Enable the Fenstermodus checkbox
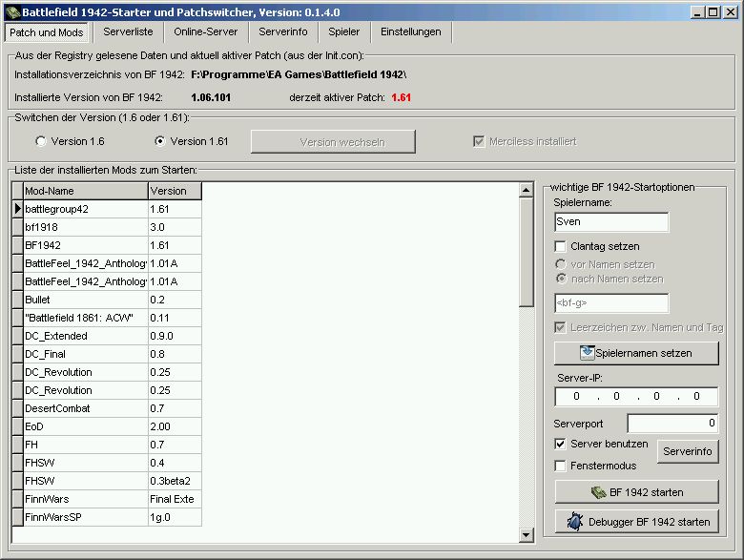Image resolution: width=744 pixels, height=560 pixels. [x=561, y=466]
